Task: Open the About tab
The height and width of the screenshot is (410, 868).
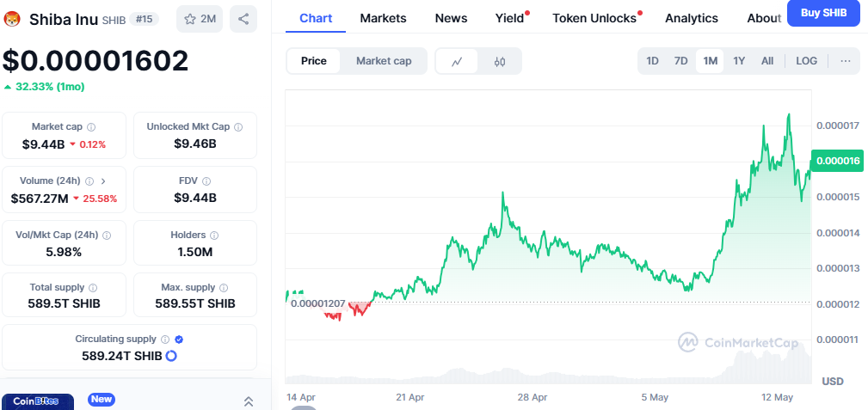Action: (763, 18)
